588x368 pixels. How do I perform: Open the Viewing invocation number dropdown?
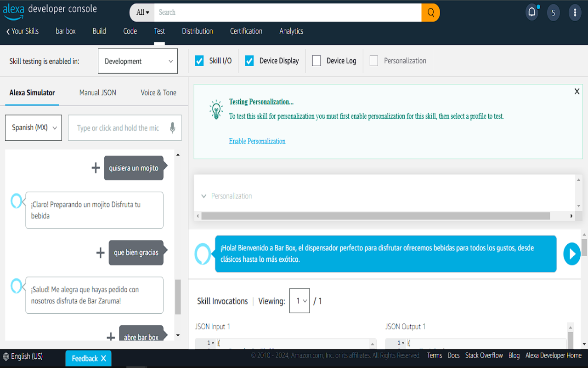click(300, 301)
